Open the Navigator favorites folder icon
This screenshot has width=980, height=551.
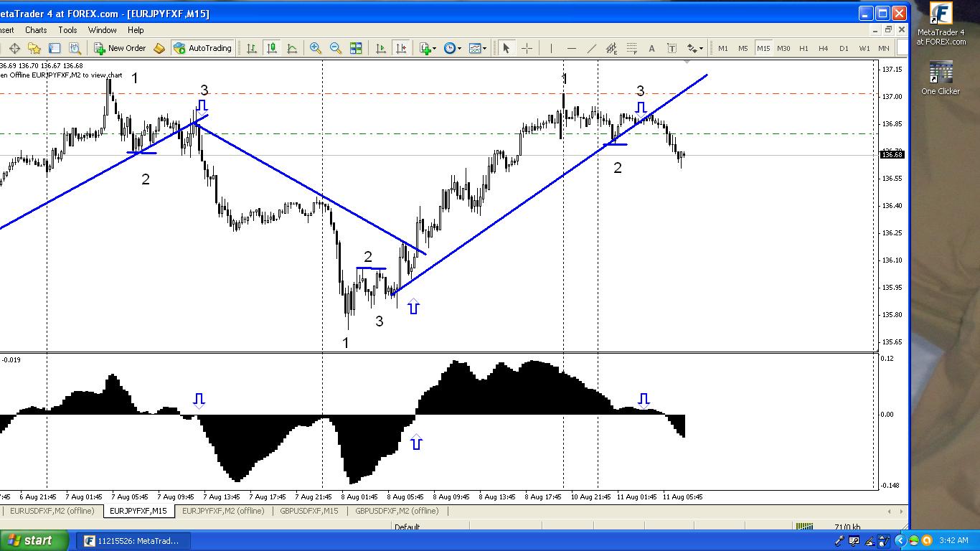pos(34,48)
